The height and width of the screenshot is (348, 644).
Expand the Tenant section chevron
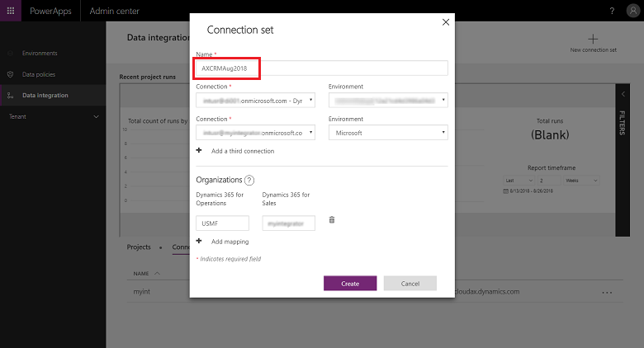pyautogui.click(x=96, y=116)
